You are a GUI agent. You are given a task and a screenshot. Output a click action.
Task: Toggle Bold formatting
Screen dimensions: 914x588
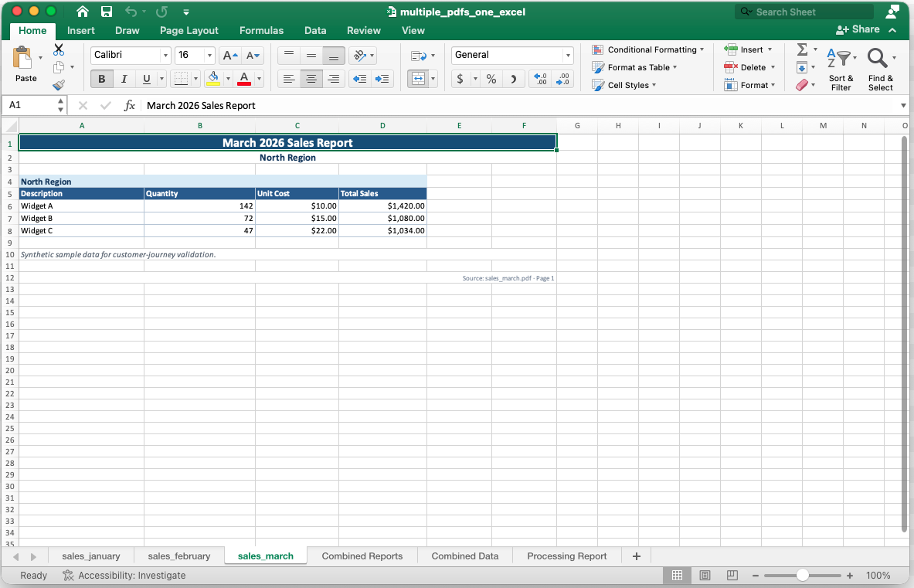[101, 79]
